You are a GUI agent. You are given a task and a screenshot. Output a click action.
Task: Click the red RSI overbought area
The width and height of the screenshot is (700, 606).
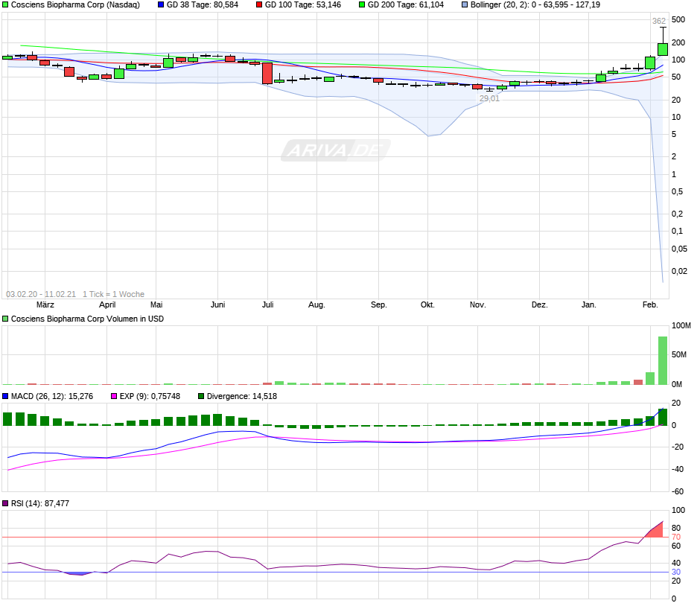click(x=656, y=531)
